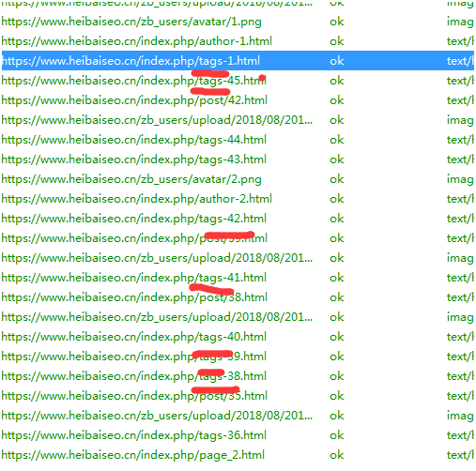Select the author-2.html URL row
The width and height of the screenshot is (476, 471).
238,199
